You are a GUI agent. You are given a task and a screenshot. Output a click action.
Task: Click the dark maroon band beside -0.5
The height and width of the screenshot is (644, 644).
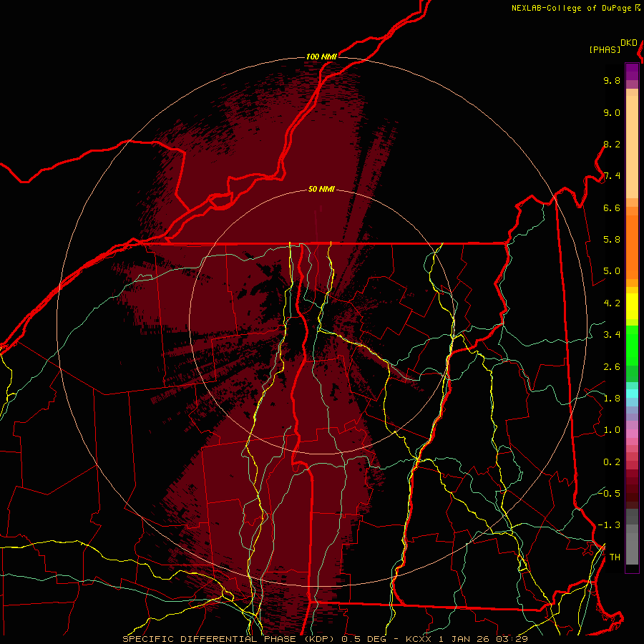coord(632,493)
